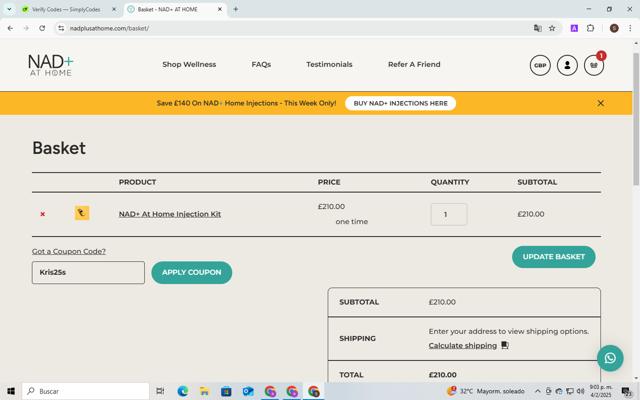Viewport: 640px width, 400px height.
Task: Bookmark this page with the star
Action: click(x=552, y=28)
